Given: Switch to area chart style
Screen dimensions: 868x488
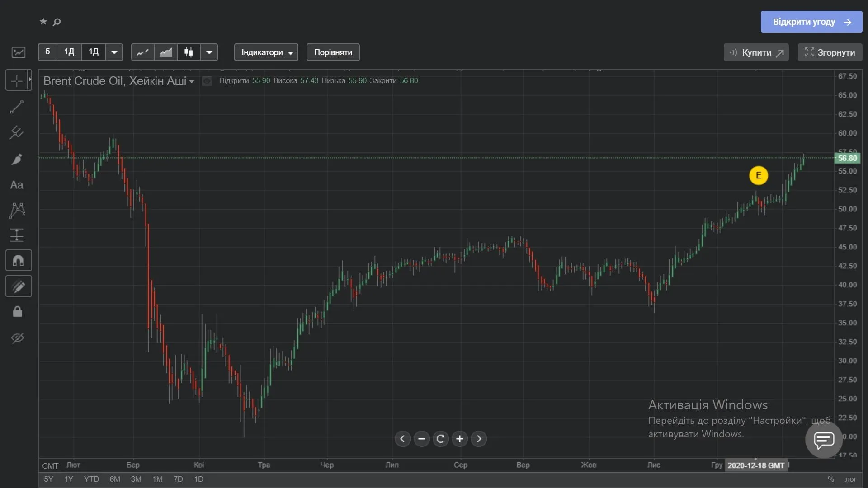Looking at the screenshot, I should [166, 52].
